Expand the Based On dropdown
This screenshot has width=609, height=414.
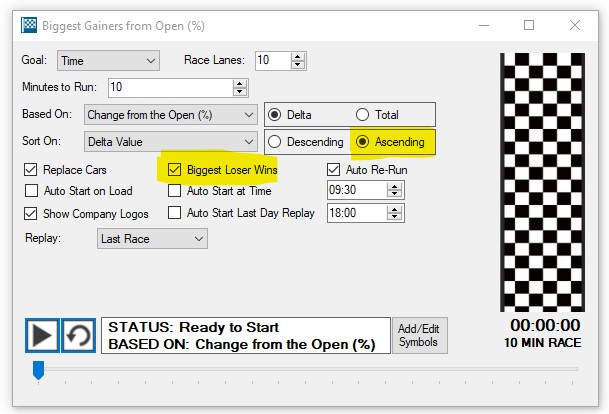point(171,115)
